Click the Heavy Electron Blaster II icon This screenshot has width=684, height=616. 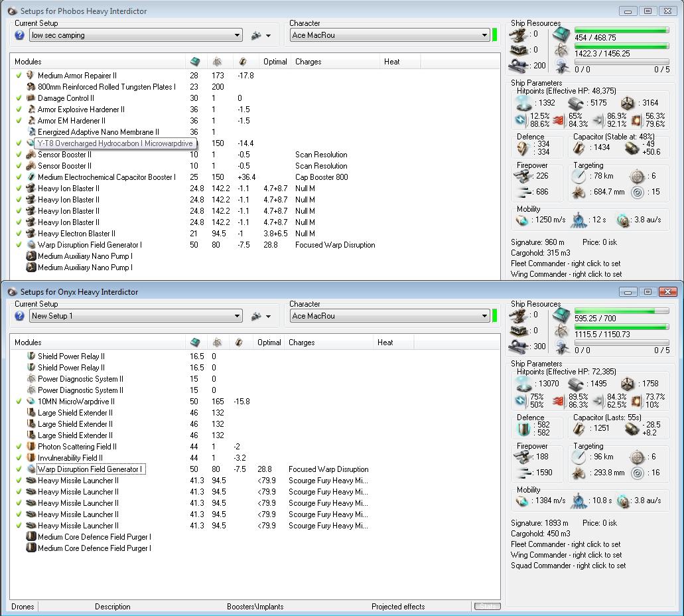(x=31, y=233)
